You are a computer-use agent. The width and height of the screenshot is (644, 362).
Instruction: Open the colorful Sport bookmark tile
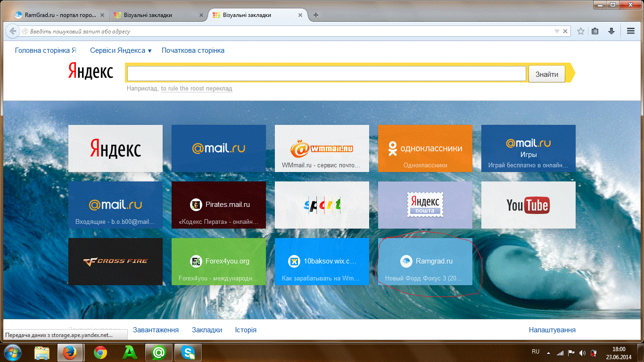point(322,205)
